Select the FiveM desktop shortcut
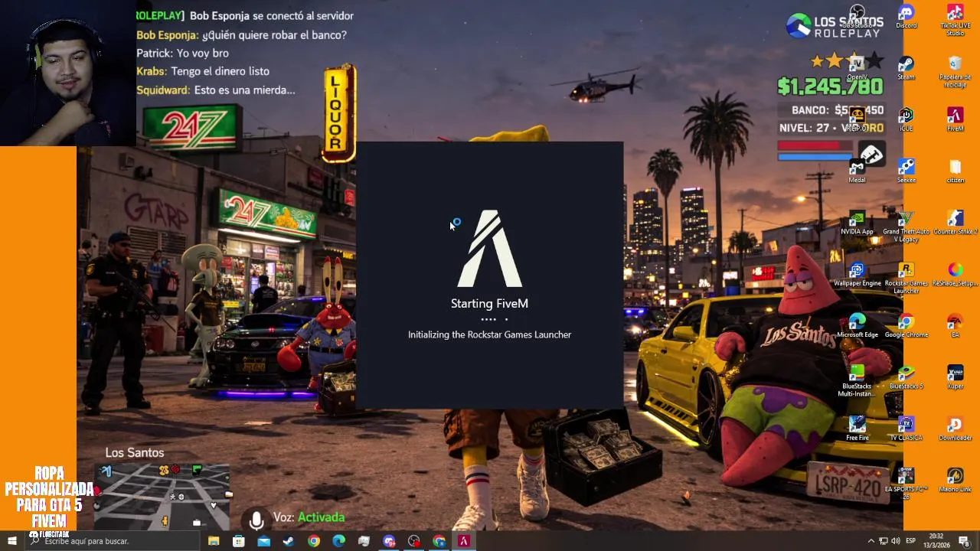 click(955, 119)
